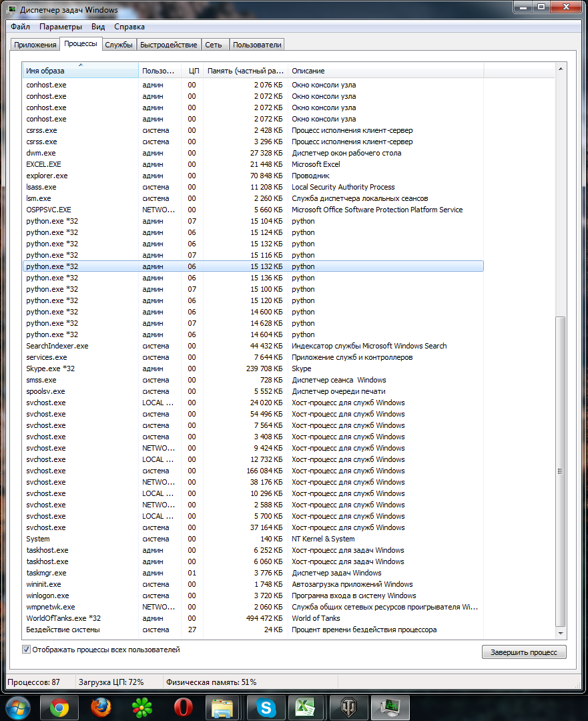
Task: Select the wmpnetwk.exe process row
Action: click(x=253, y=607)
